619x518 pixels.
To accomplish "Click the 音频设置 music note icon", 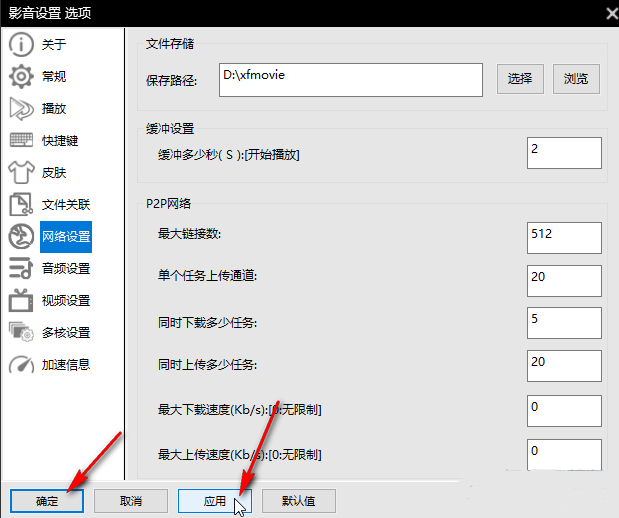I will [x=21, y=268].
